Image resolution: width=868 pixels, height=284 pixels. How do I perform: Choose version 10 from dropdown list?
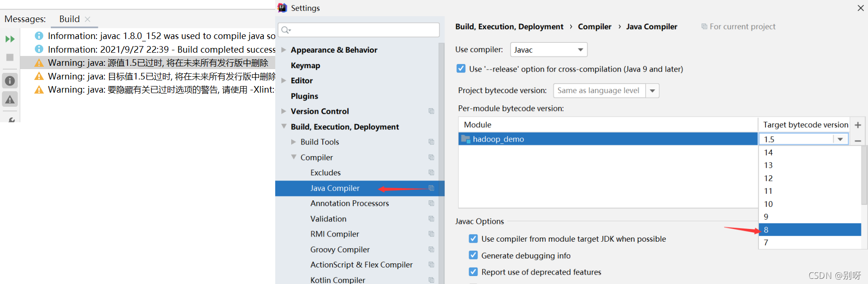click(810, 204)
